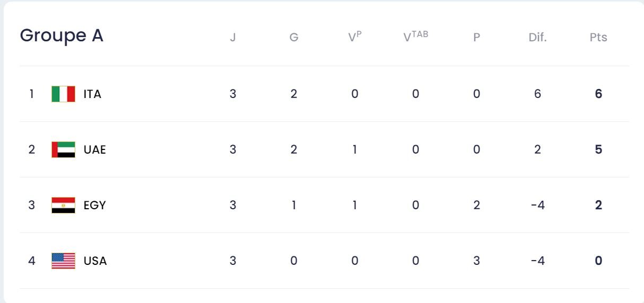Open the ITA team link
Viewport: 644px width, 303px height.
click(92, 94)
